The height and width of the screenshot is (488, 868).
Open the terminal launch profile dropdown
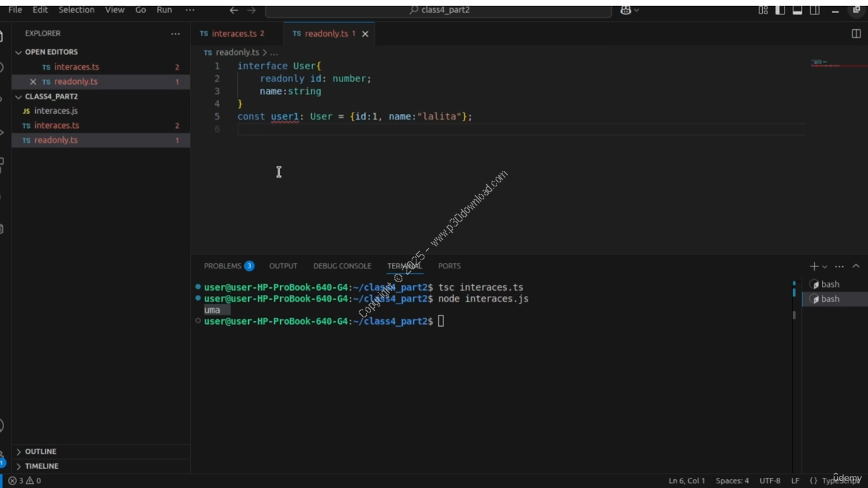tap(825, 266)
